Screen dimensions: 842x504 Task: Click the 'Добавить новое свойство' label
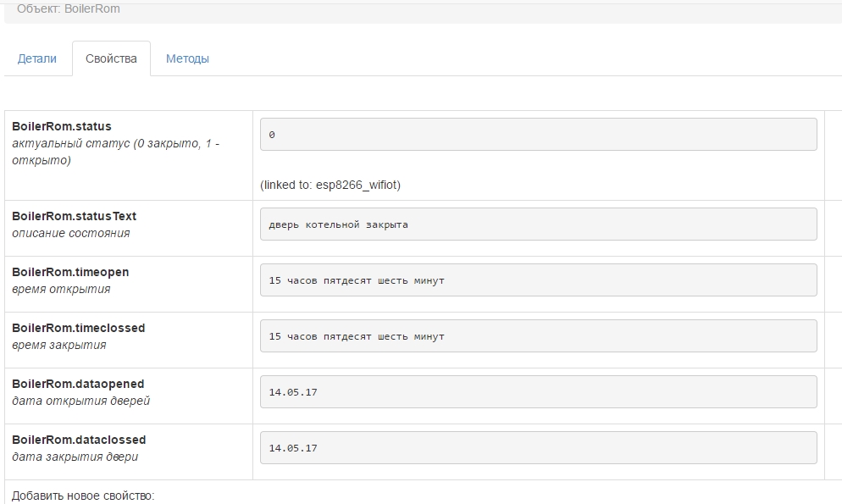83,496
